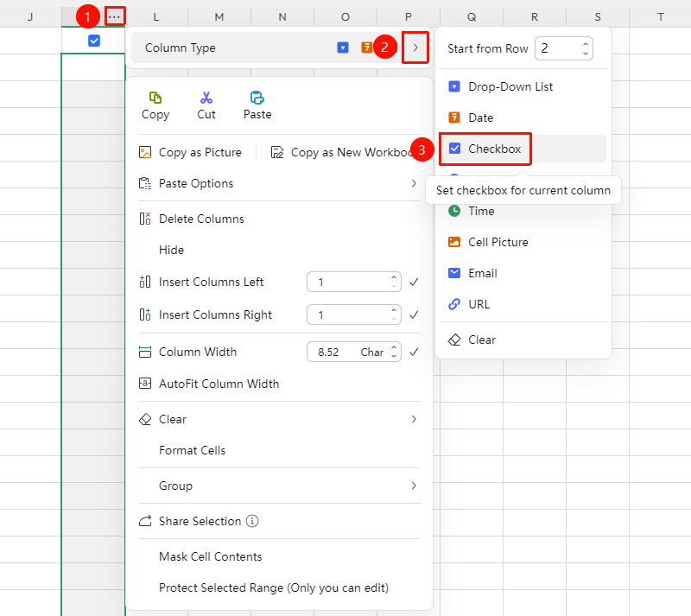The image size is (691, 616).
Task: Select column M header
Action: tap(219, 16)
